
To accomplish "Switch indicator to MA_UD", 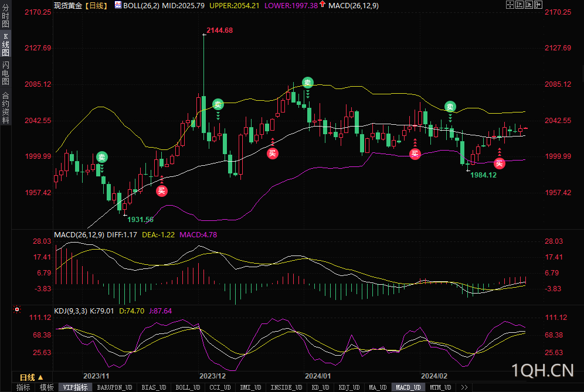I will pos(378,387).
